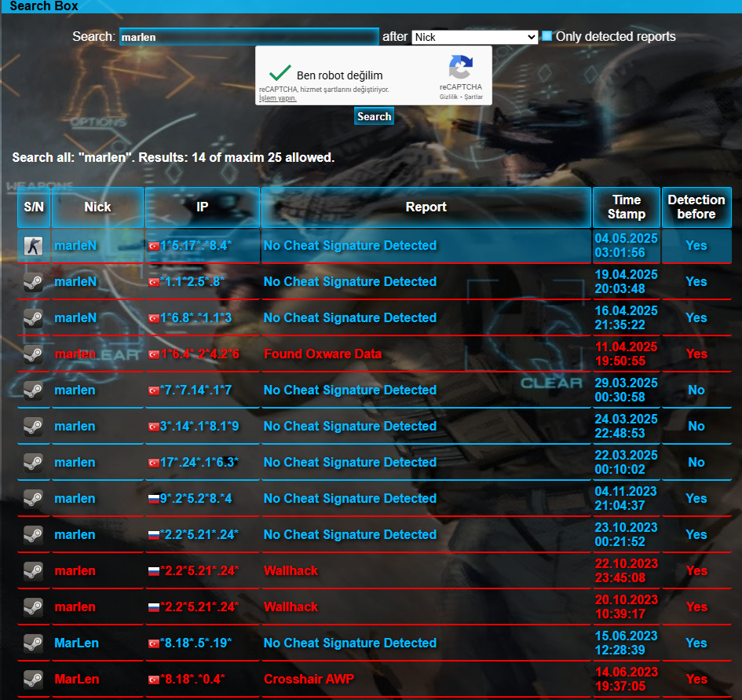Click the reCAPTCHA logo icon

click(x=460, y=67)
